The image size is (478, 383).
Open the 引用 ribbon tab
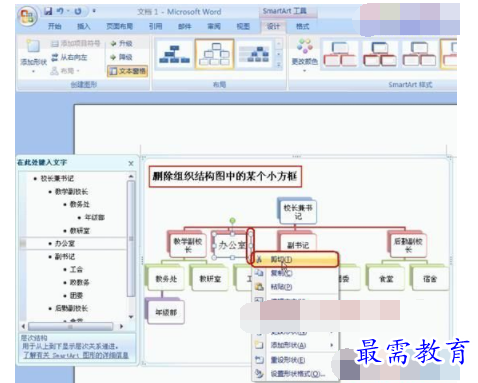(x=155, y=26)
